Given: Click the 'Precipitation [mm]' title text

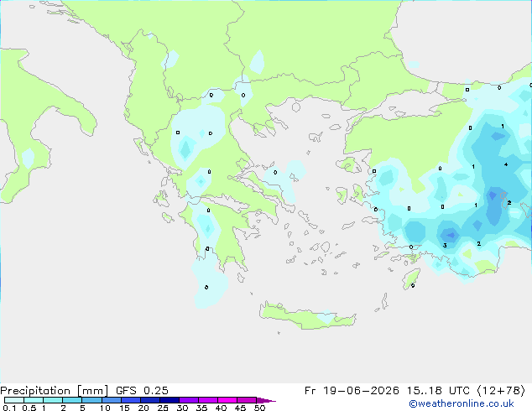Looking at the screenshot, I should pos(55,391).
